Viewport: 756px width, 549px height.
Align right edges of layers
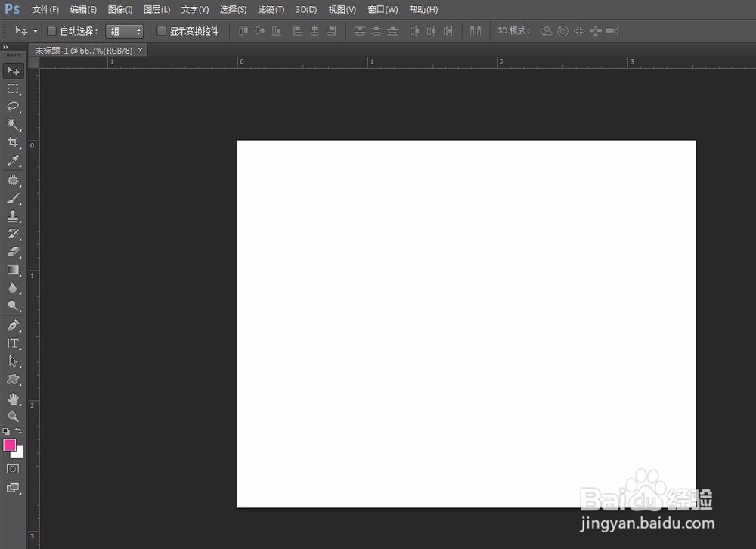click(331, 31)
